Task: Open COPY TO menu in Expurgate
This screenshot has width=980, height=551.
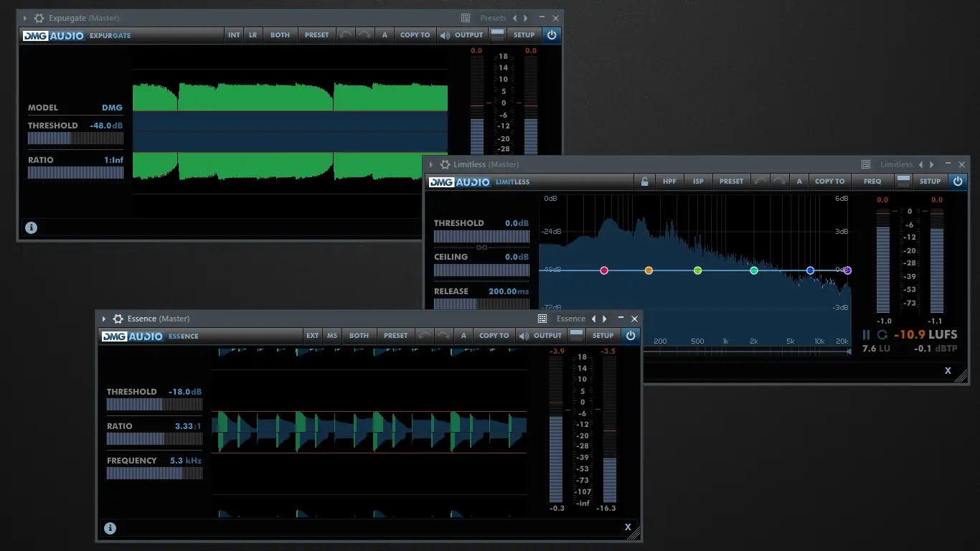Action: (415, 34)
